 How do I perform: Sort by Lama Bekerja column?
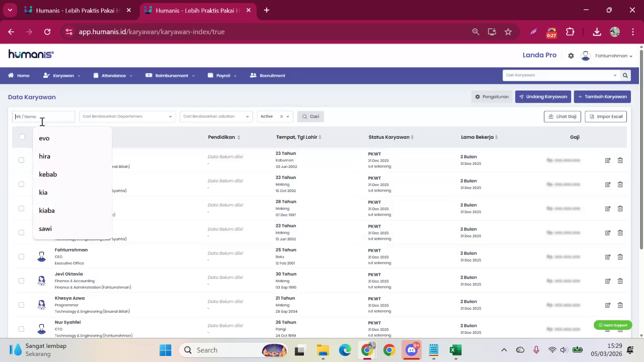tap(496, 137)
